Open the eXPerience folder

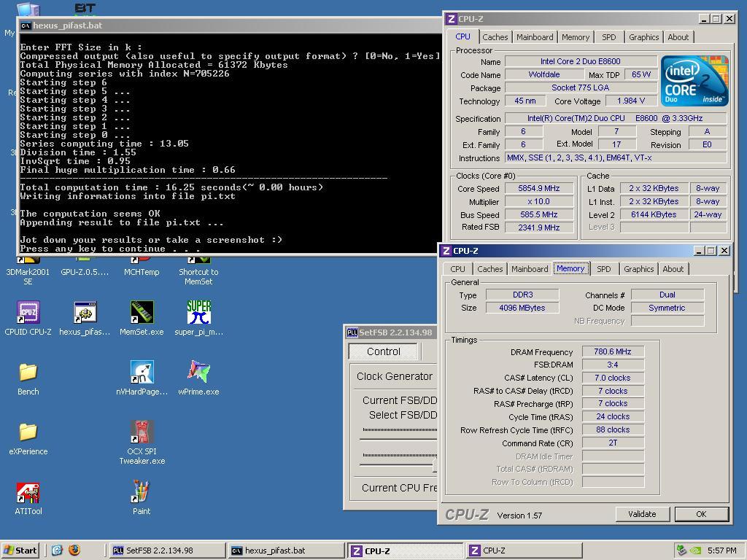(28, 438)
